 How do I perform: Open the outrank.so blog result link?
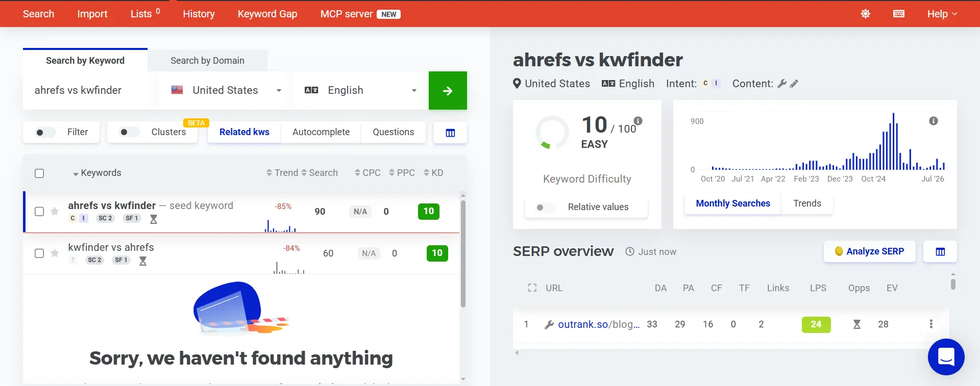coord(599,324)
